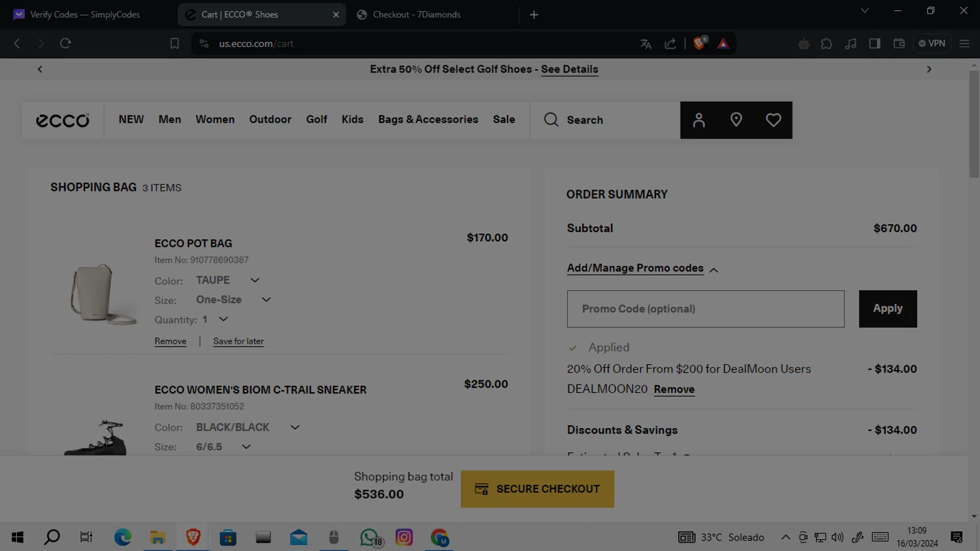Click the browser address bar URL

pyautogui.click(x=256, y=44)
